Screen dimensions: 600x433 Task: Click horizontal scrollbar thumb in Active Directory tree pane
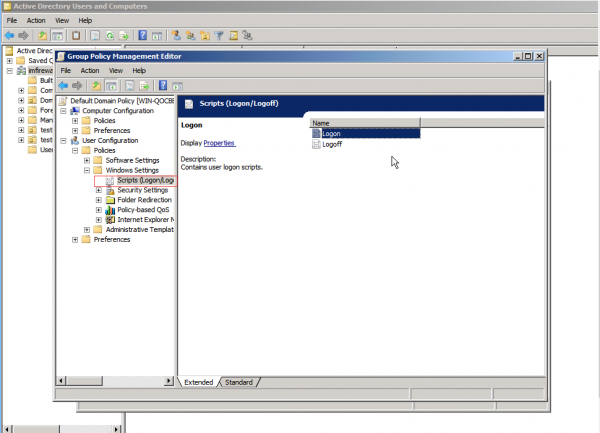point(36,429)
